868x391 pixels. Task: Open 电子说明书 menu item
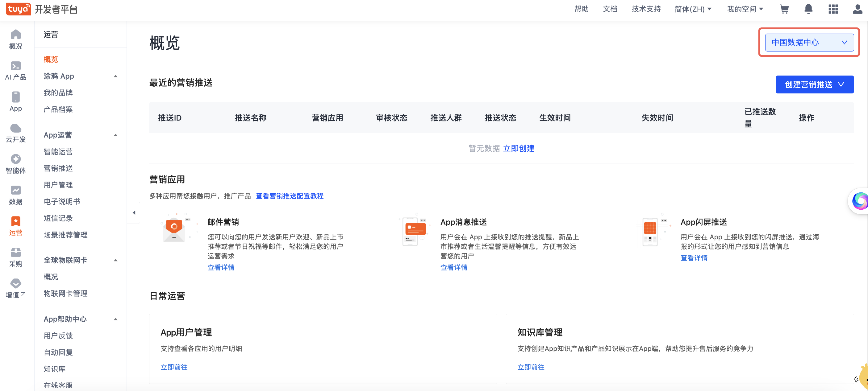click(62, 202)
